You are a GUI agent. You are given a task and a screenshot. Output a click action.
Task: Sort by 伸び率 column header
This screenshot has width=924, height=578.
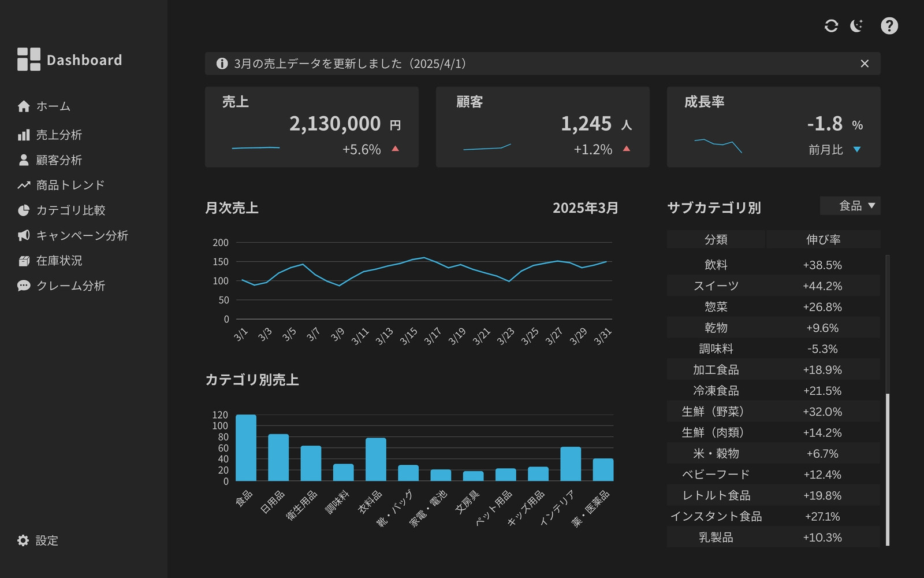[x=824, y=239]
